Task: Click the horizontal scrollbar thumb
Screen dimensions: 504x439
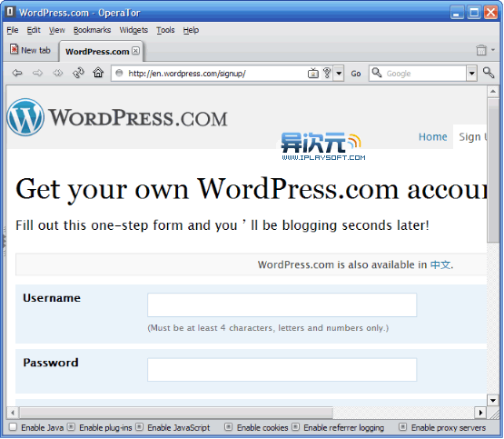Action: pyautogui.click(x=176, y=413)
